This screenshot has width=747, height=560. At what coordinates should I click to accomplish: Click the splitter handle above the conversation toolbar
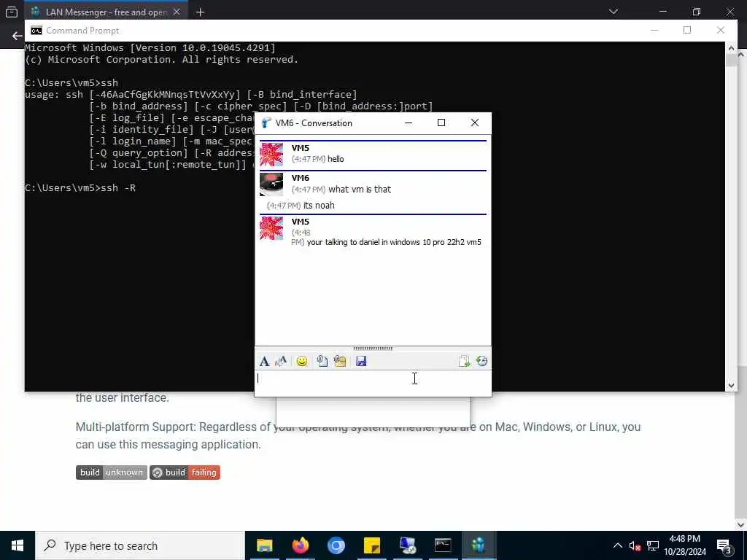pyautogui.click(x=373, y=349)
